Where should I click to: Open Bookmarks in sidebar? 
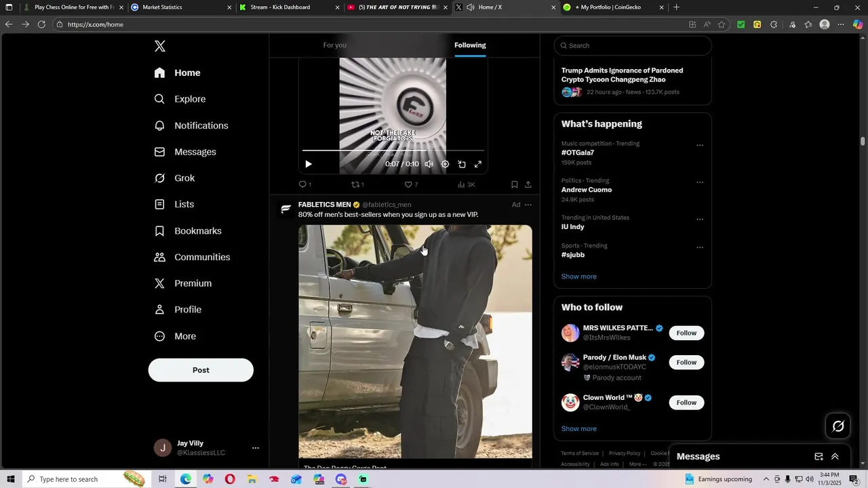coord(188,231)
